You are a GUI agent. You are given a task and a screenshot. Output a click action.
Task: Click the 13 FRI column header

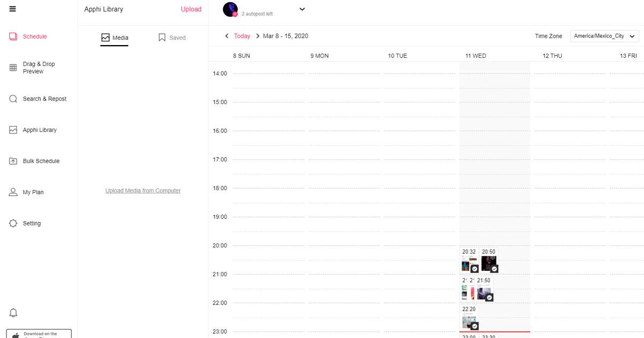click(x=628, y=56)
